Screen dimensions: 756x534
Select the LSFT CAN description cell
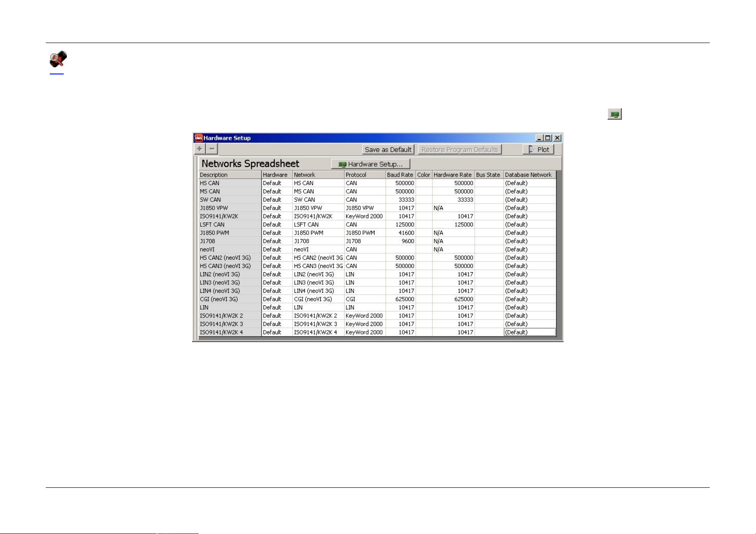[230, 225]
